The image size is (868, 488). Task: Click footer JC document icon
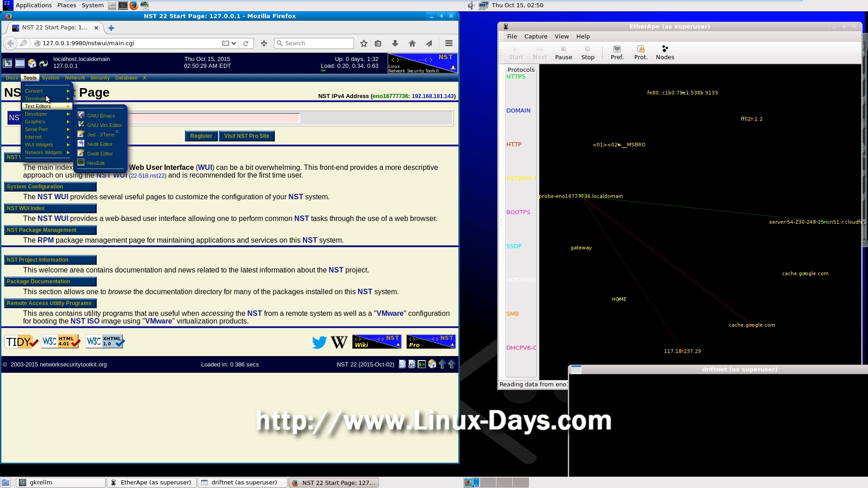pos(411,364)
